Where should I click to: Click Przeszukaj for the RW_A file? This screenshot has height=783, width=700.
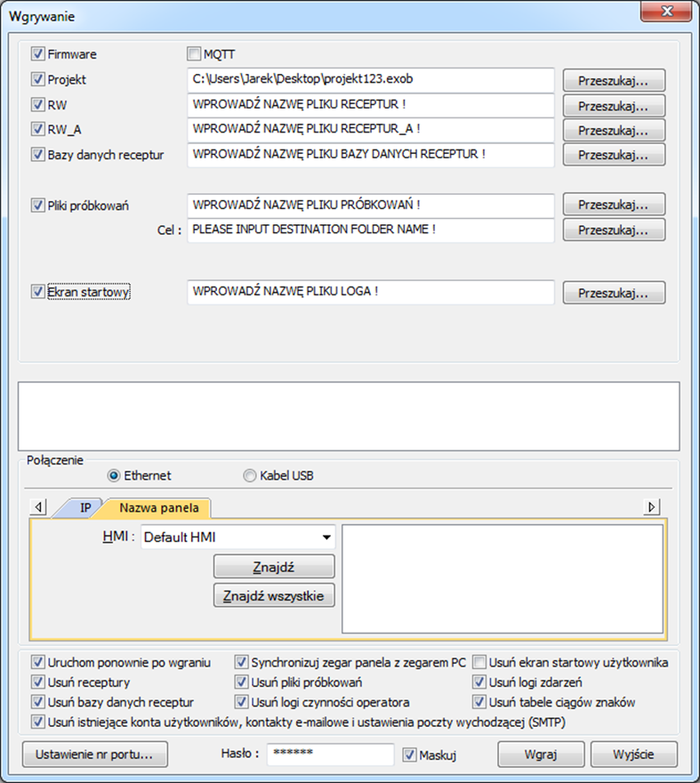pyautogui.click(x=614, y=130)
